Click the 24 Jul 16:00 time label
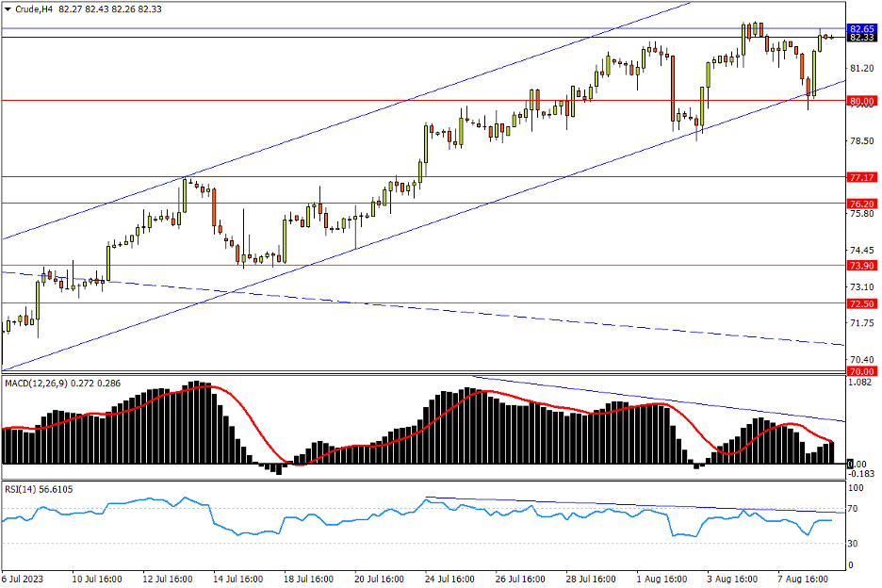Image resolution: width=882 pixels, height=588 pixels. [x=448, y=578]
